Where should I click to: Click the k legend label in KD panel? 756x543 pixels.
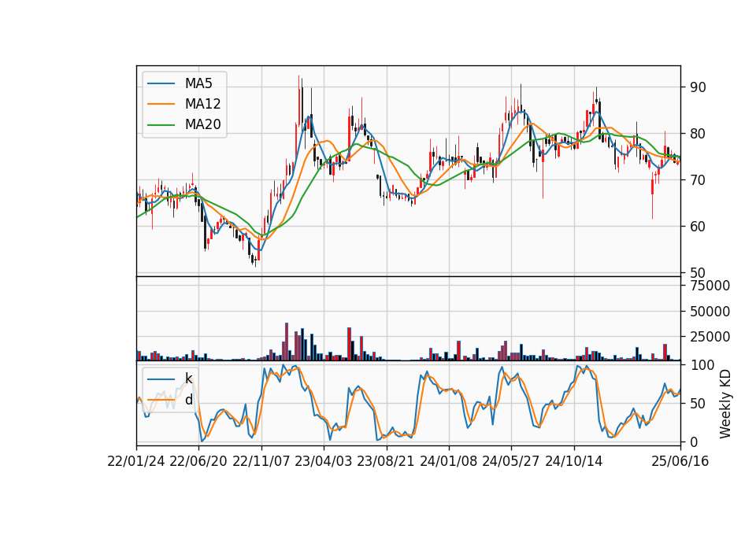[188, 379]
